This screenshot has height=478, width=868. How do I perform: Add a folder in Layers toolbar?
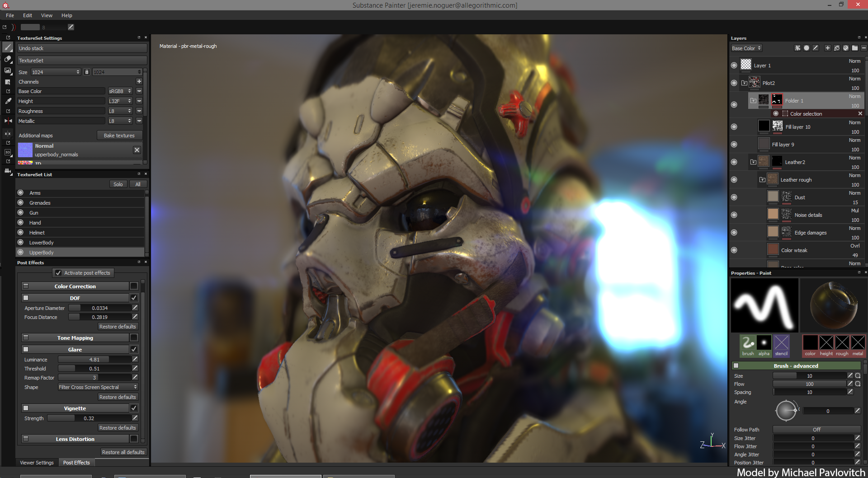854,48
